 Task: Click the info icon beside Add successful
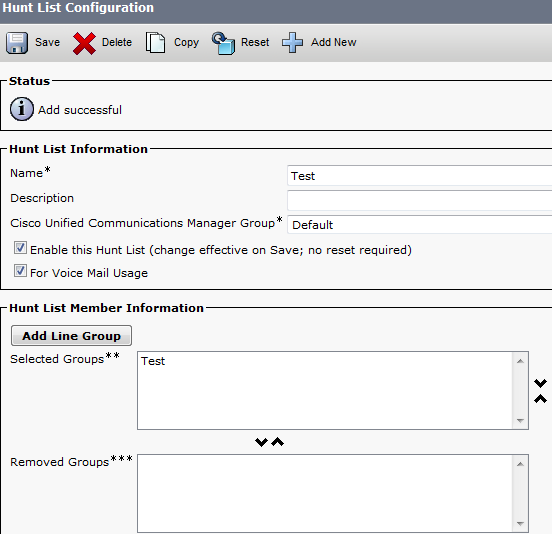tap(22, 109)
